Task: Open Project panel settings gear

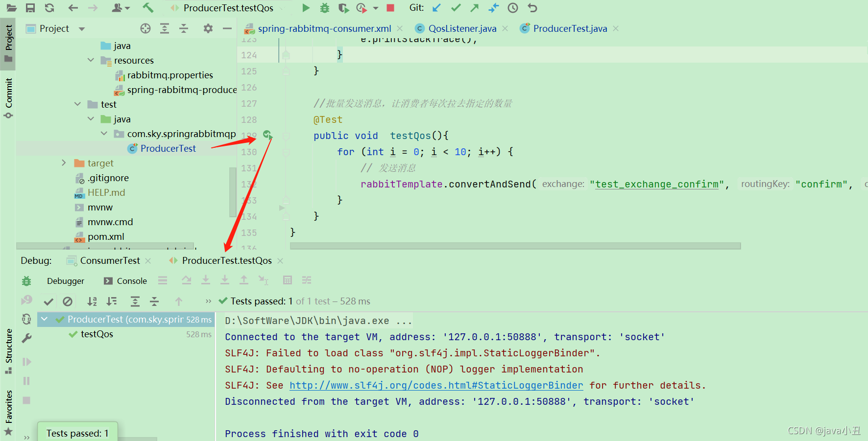Action: pyautogui.click(x=208, y=28)
